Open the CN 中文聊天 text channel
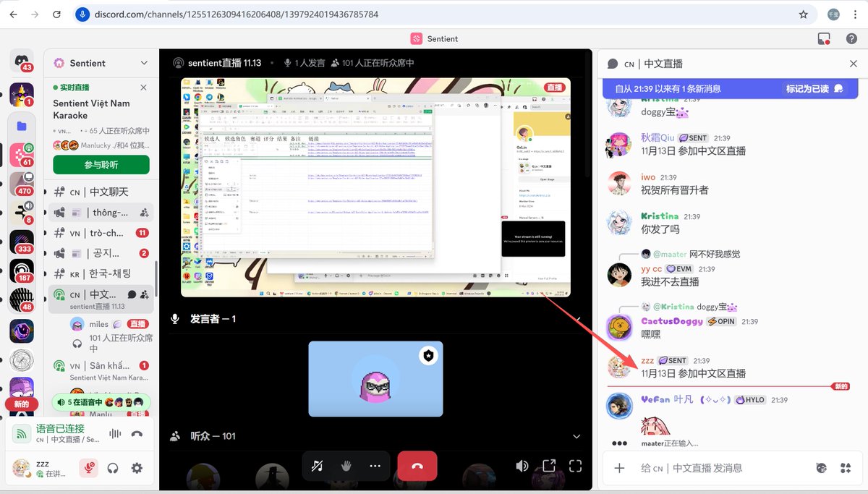Image resolution: width=868 pixels, height=494 pixels. tap(101, 192)
